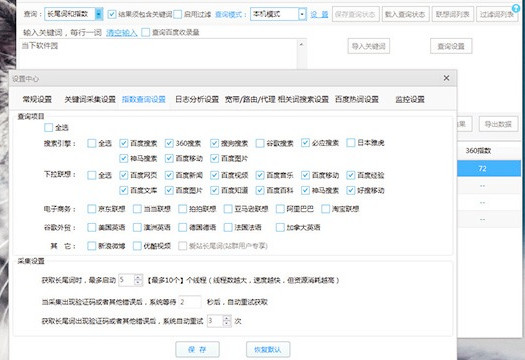Toggle the 百度知道 checkbox

pyautogui.click(x=214, y=191)
